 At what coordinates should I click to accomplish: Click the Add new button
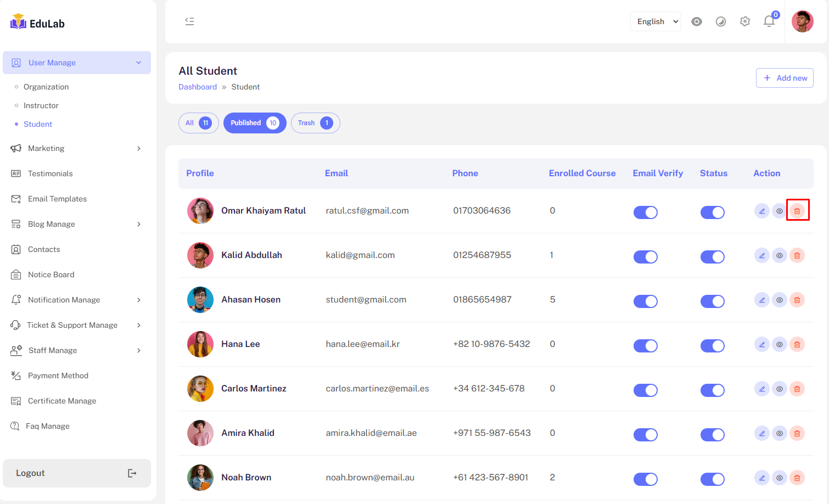click(x=785, y=78)
